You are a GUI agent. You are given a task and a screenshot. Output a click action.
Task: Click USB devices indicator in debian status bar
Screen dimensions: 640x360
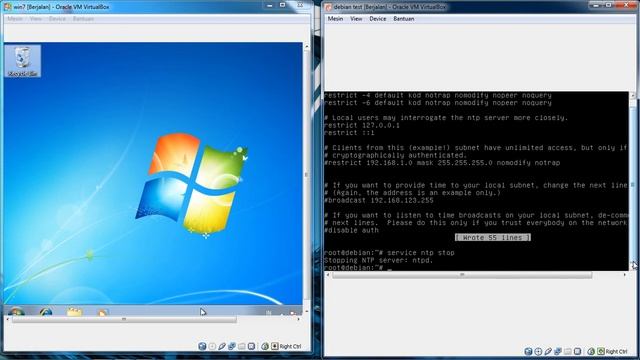(x=548, y=351)
